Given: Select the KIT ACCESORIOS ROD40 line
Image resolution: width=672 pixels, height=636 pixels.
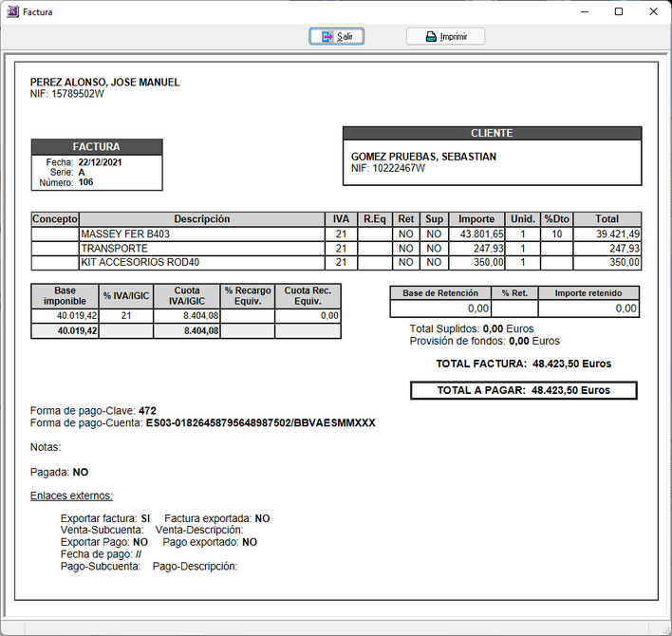Looking at the screenshot, I should tap(201, 262).
